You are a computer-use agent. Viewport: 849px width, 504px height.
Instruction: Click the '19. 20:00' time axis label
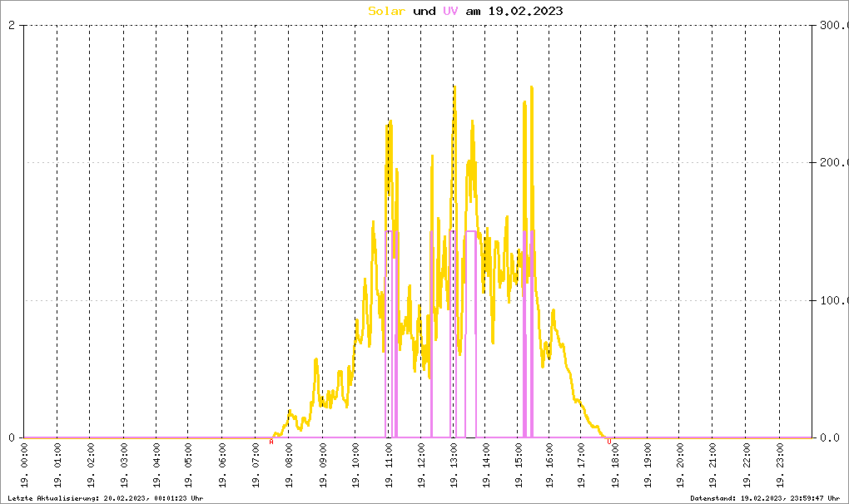(x=680, y=465)
